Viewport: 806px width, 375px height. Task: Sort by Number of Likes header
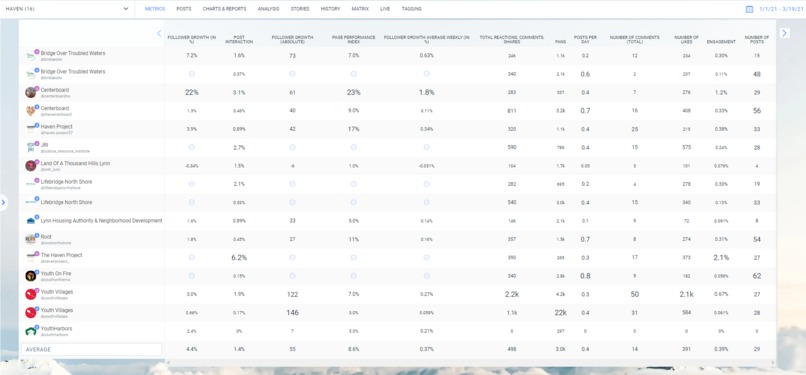click(686, 39)
